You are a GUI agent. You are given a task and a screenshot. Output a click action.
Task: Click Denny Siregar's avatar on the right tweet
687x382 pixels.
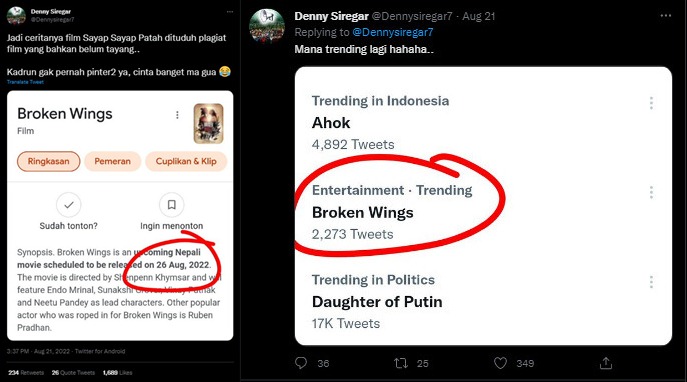point(267,26)
